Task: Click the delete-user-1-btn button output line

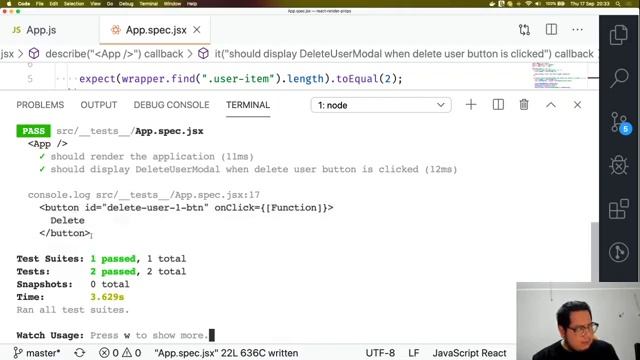Action: pos(186,208)
